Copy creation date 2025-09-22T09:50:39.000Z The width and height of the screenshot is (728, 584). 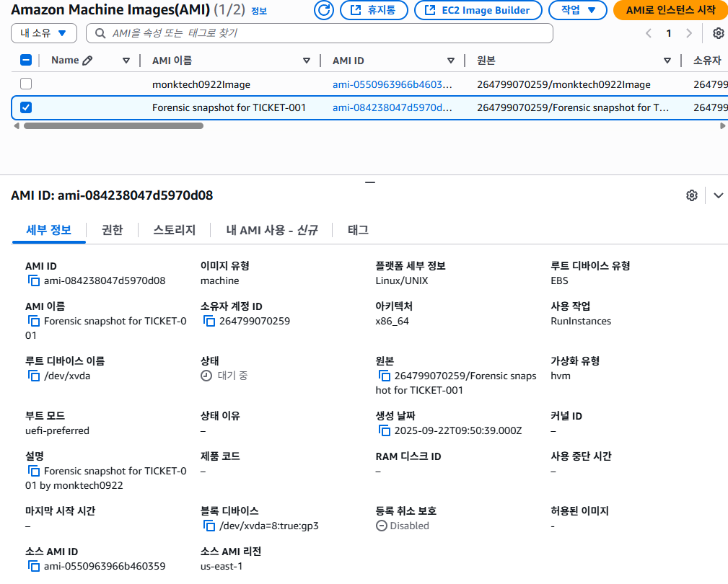click(385, 430)
